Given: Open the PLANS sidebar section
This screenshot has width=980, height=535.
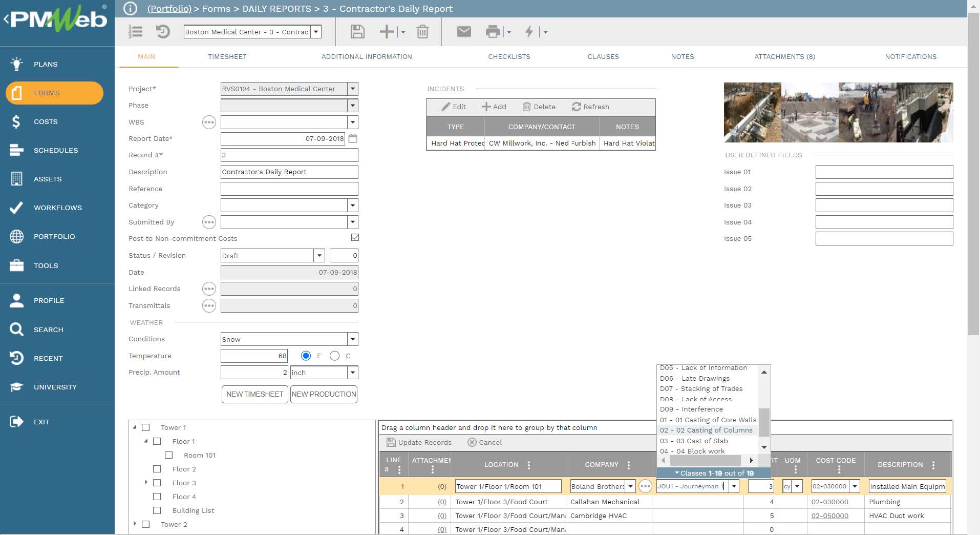Looking at the screenshot, I should [46, 64].
